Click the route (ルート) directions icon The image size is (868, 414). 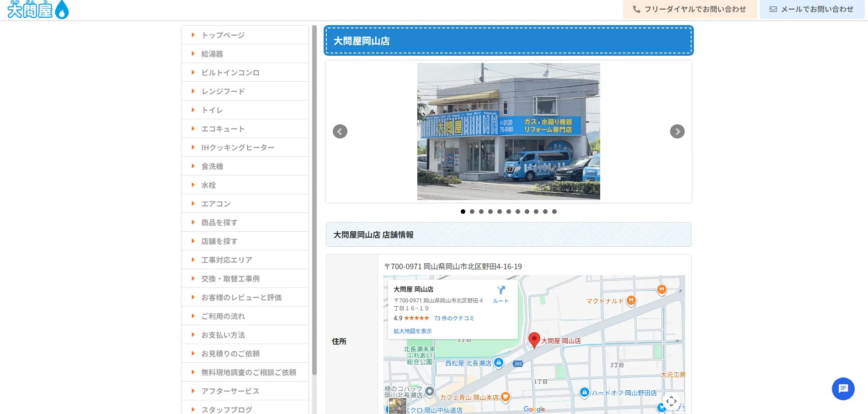point(501,294)
